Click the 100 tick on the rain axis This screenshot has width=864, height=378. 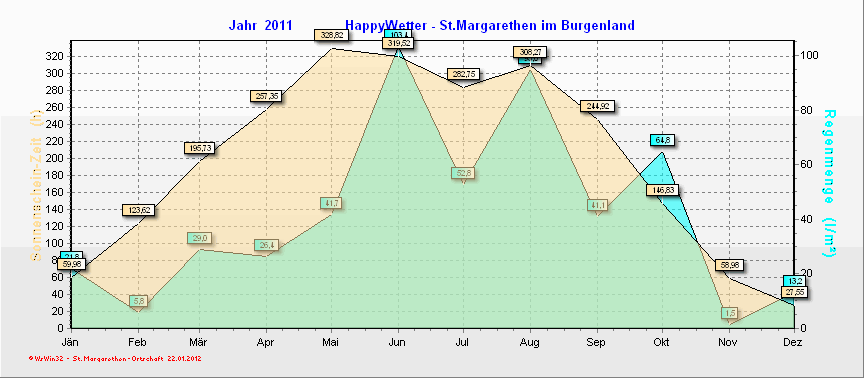tap(808, 56)
